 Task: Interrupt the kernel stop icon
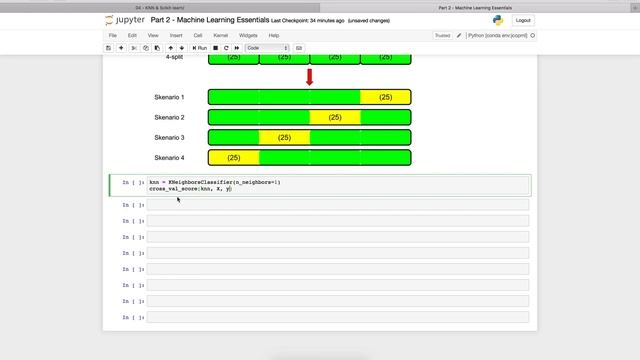[216, 48]
